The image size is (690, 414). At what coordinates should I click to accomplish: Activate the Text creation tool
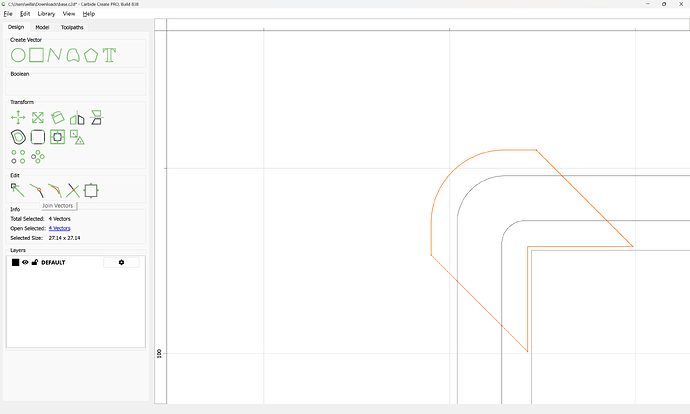[109, 55]
